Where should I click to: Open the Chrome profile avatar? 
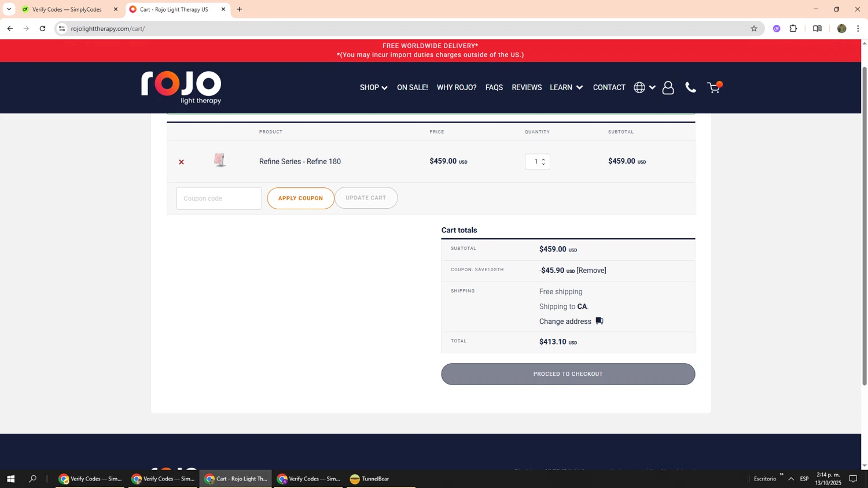[841, 28]
